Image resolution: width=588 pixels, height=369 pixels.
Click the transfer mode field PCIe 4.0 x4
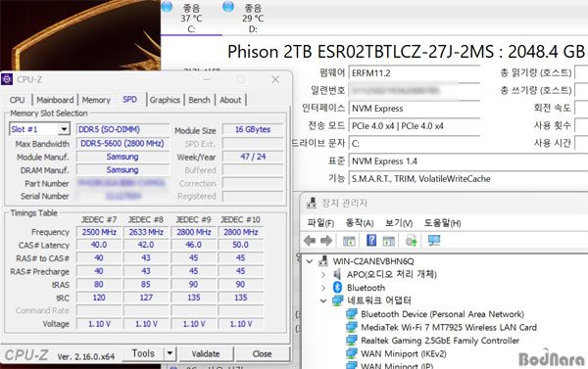[415, 126]
